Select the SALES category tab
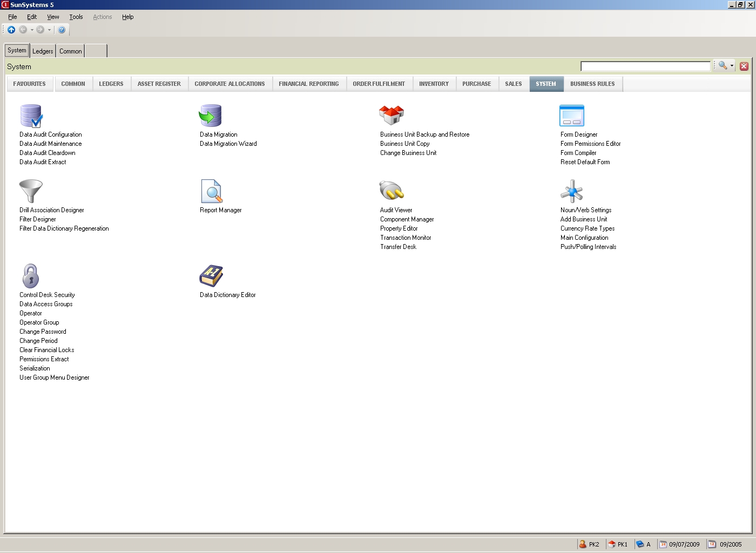The height and width of the screenshot is (553, 756). click(514, 84)
